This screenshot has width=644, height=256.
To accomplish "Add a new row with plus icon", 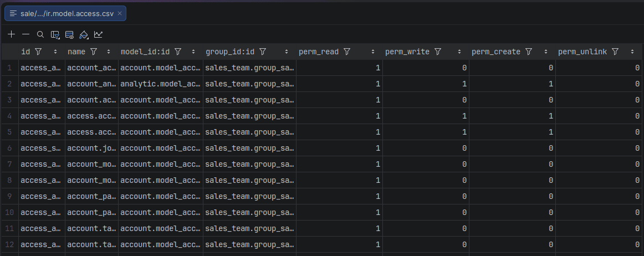I will coord(12,34).
